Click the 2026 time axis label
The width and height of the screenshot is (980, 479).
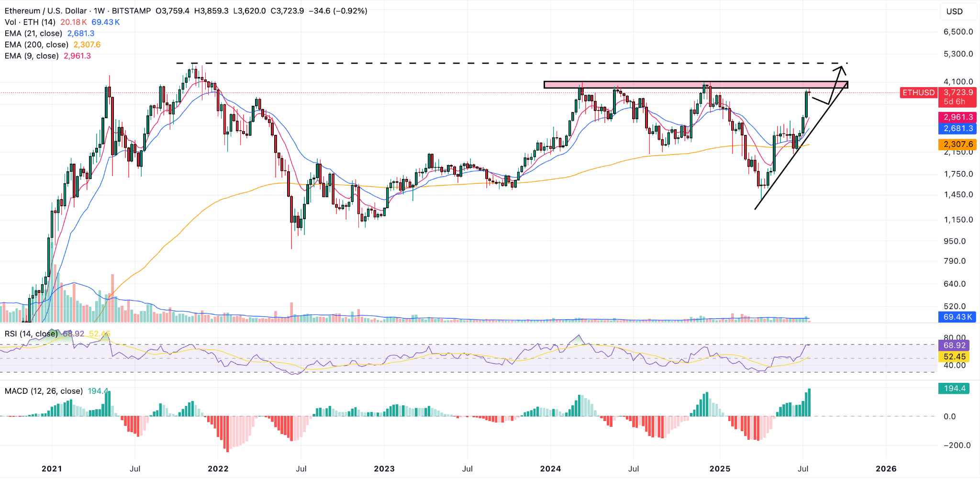coord(886,469)
